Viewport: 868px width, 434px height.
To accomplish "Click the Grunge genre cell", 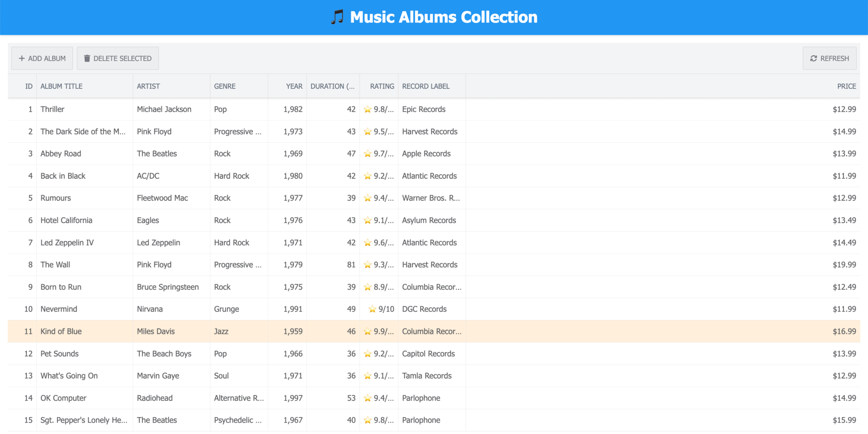I will click(x=239, y=309).
